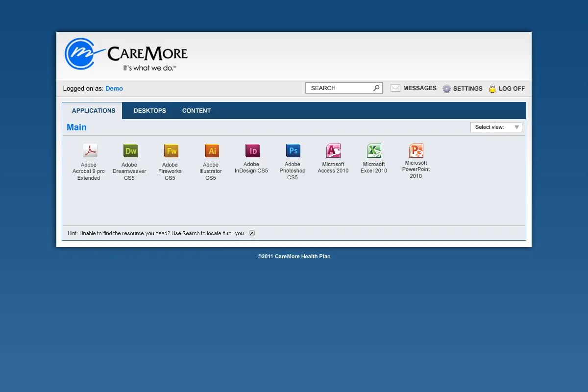Click the Microsoft PowerPoint 2010 label

pos(416,170)
